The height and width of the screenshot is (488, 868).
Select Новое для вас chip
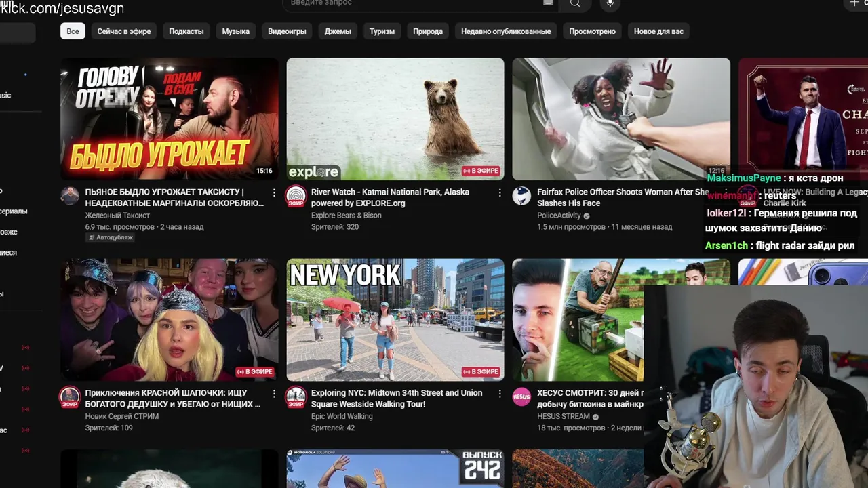[658, 31]
